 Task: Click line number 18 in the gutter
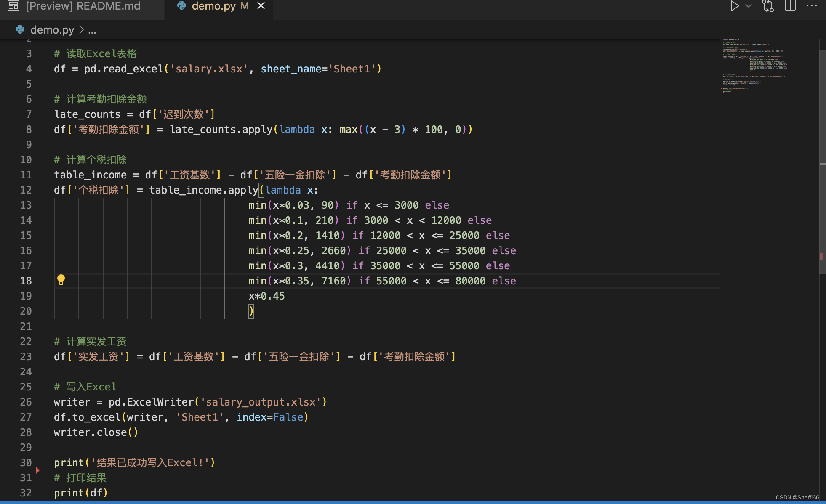[26, 281]
